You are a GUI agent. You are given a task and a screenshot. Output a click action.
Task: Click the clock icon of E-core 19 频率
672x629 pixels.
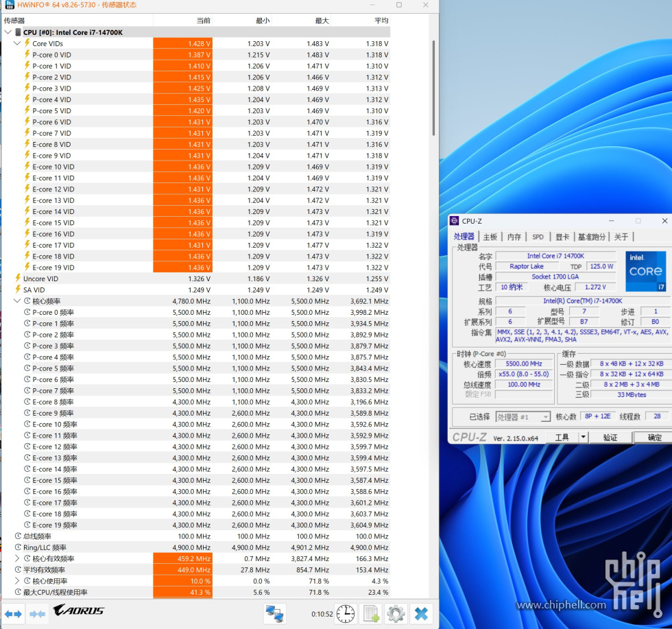(27, 525)
